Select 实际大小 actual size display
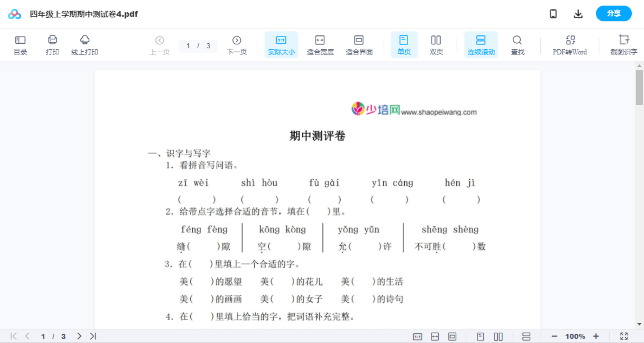The image size is (644, 343). 281,45
